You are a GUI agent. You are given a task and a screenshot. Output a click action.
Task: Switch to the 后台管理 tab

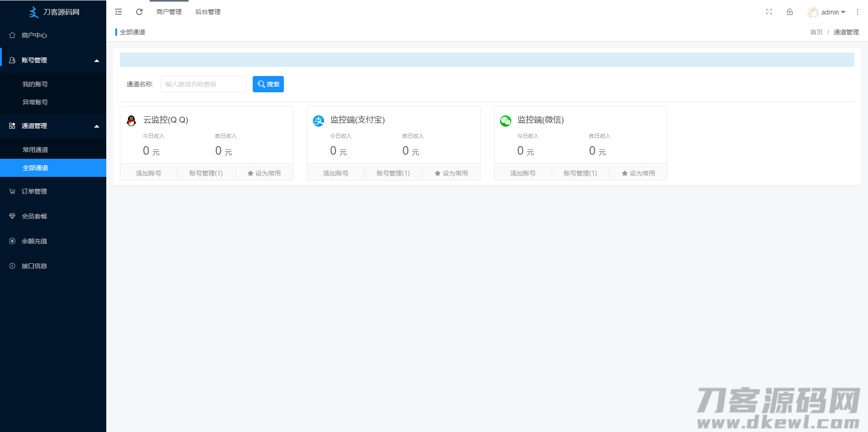click(x=208, y=12)
